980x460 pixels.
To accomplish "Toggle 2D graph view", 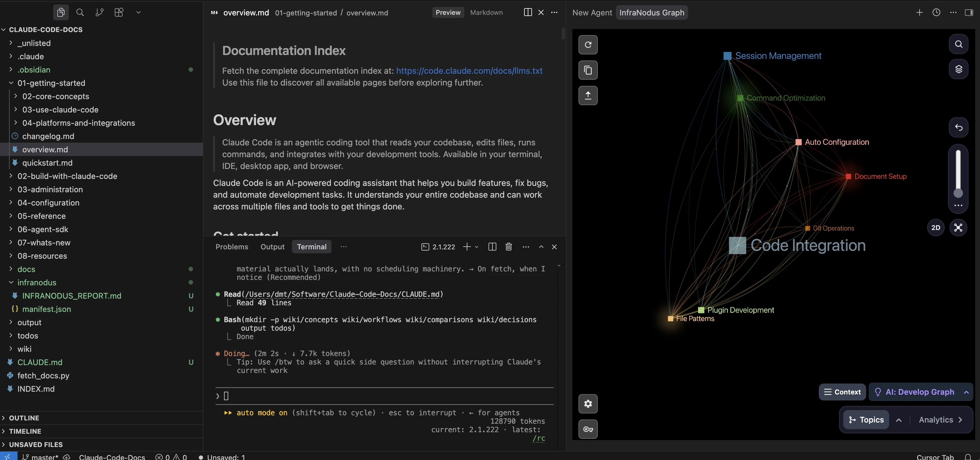I will (936, 228).
